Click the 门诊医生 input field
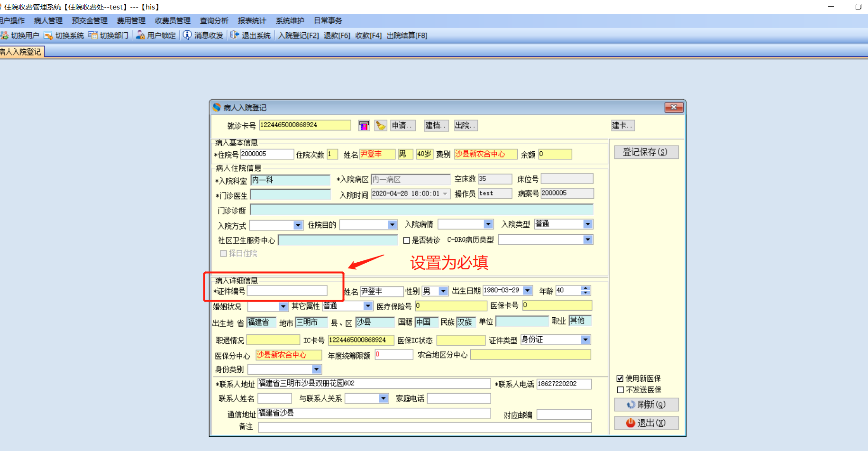Viewport: 868px width, 451px height. (x=290, y=194)
